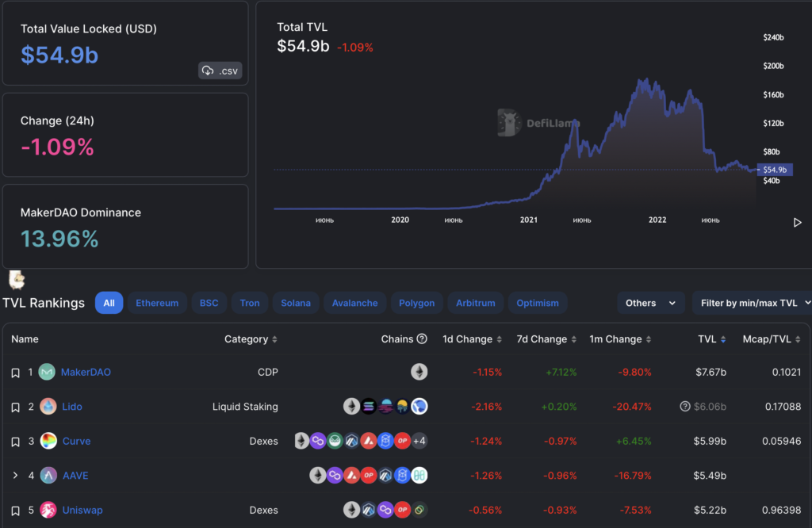Expand the AAVE row chevron
The height and width of the screenshot is (528, 812).
[x=16, y=475]
